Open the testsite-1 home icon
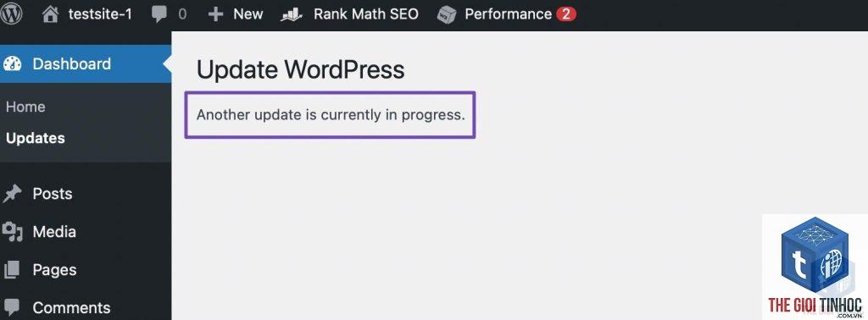The height and width of the screenshot is (320, 868). click(50, 15)
